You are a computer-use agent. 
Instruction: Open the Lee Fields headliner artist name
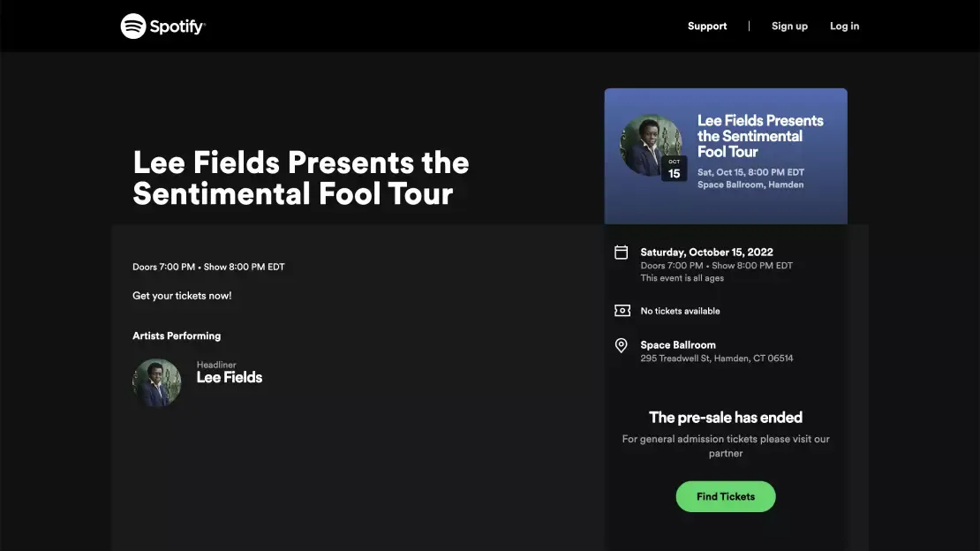(230, 377)
